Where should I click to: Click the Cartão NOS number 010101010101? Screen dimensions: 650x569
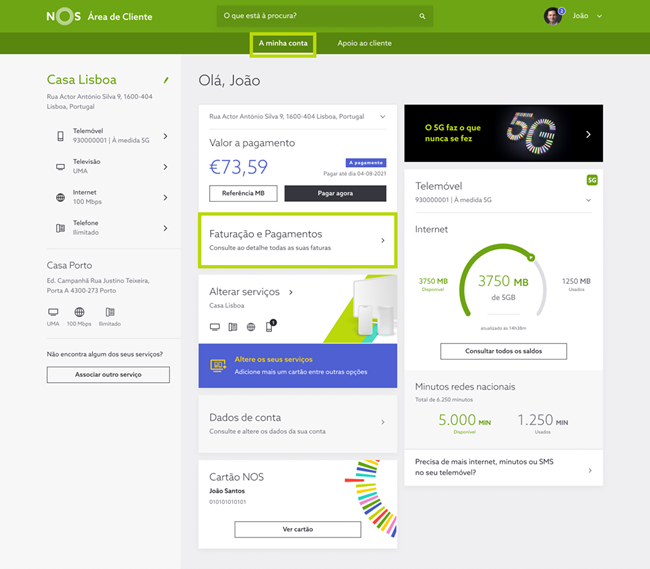tap(228, 502)
